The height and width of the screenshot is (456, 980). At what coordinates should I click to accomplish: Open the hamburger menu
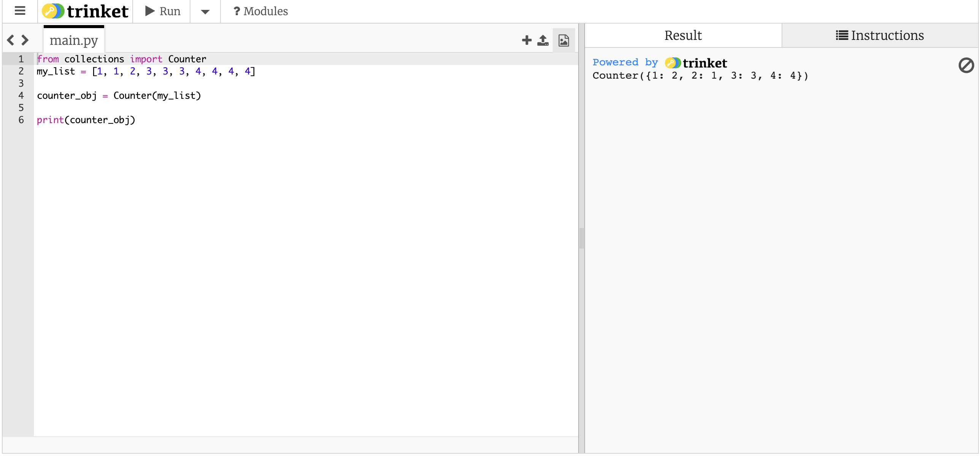tap(20, 11)
